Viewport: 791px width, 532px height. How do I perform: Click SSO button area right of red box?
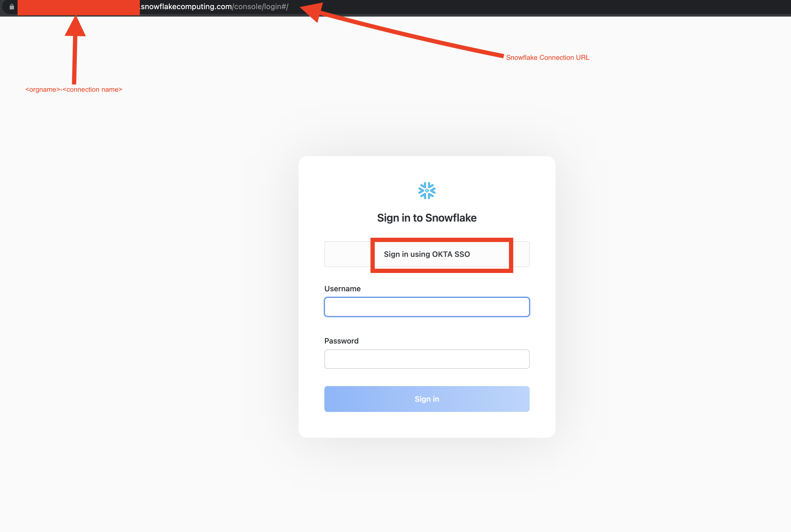(521, 254)
